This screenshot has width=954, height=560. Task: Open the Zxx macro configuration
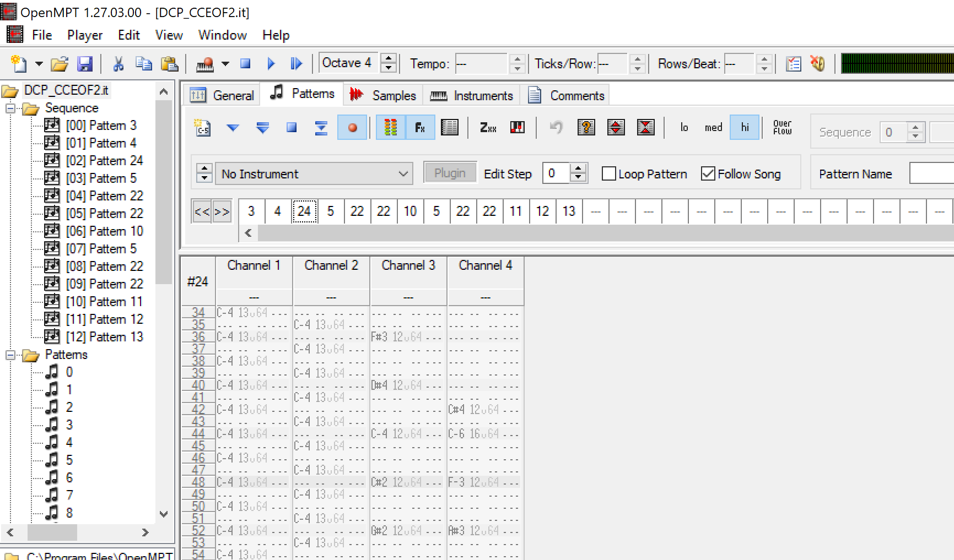point(488,128)
